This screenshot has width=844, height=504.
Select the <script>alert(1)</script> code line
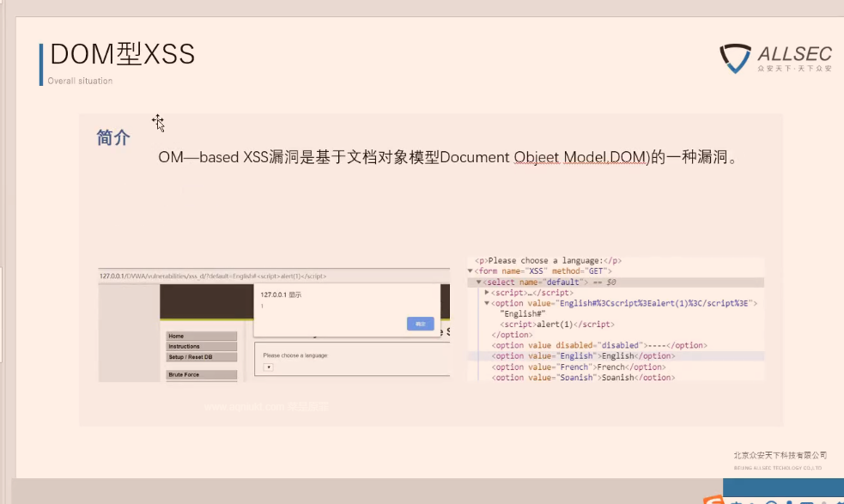click(557, 325)
